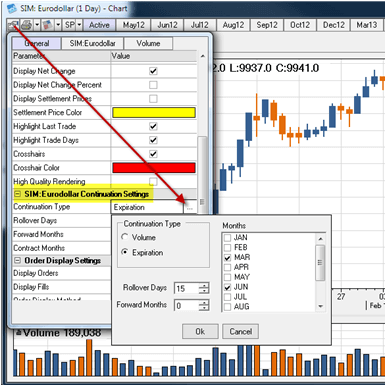385x385 pixels.
Task: Collapse SIM:Eurodollar Continuation Settings section
Action: pyautogui.click(x=17, y=194)
